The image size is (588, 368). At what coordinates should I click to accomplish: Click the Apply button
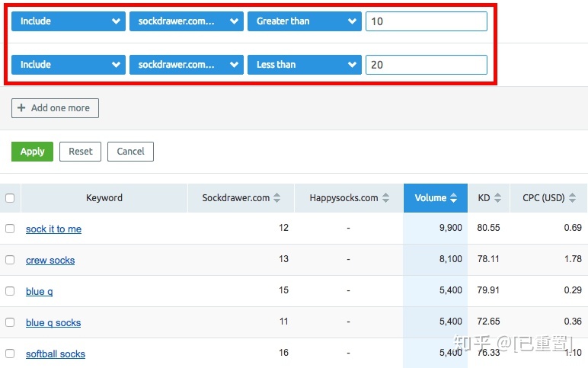[32, 152]
